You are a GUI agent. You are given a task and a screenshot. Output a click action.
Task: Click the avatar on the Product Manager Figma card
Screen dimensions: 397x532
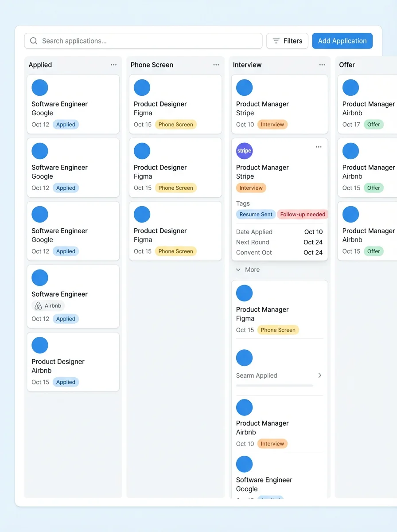[244, 293]
